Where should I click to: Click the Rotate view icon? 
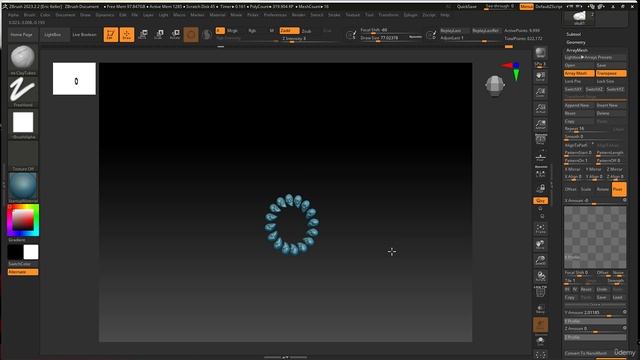pos(540,276)
